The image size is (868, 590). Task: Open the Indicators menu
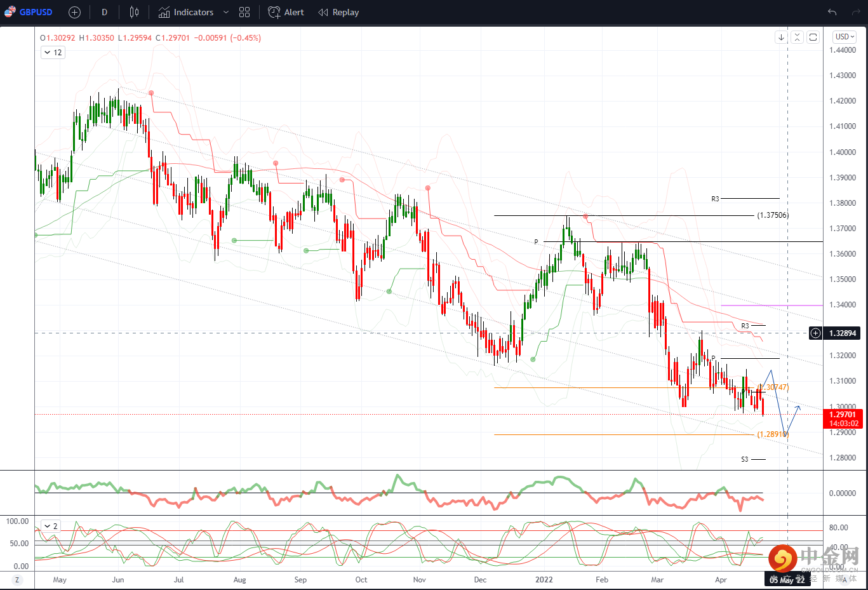[186, 12]
